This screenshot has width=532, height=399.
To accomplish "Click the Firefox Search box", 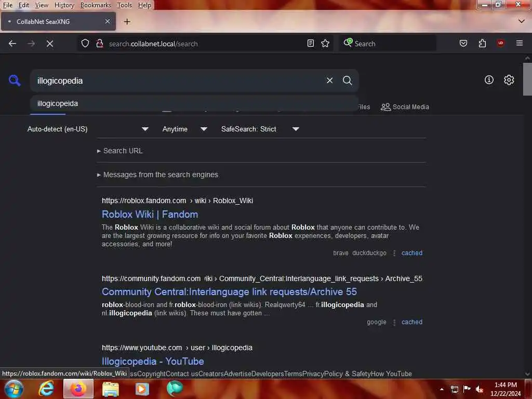I will (388, 44).
